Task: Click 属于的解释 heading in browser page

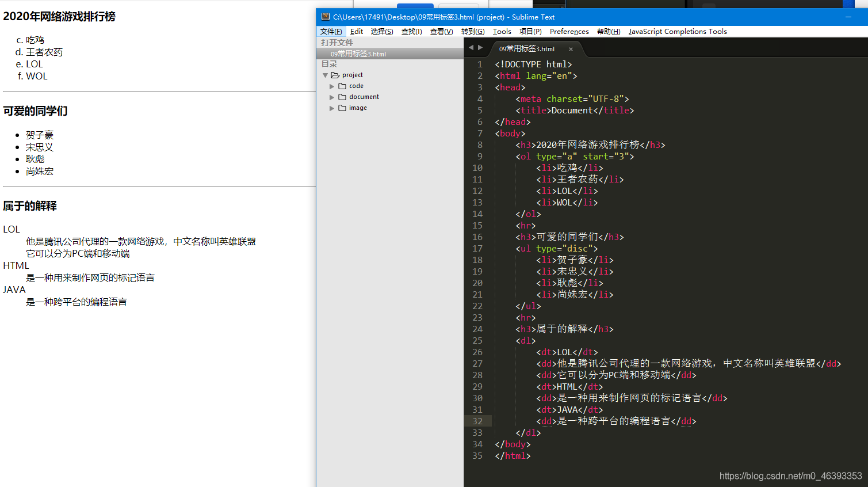Action: pyautogui.click(x=30, y=206)
